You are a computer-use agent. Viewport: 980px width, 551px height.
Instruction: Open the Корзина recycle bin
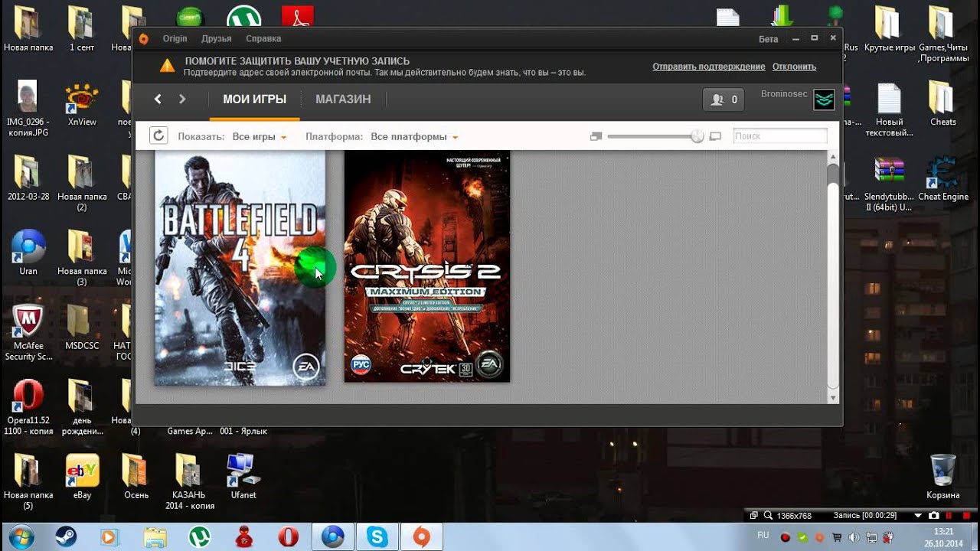942,477
